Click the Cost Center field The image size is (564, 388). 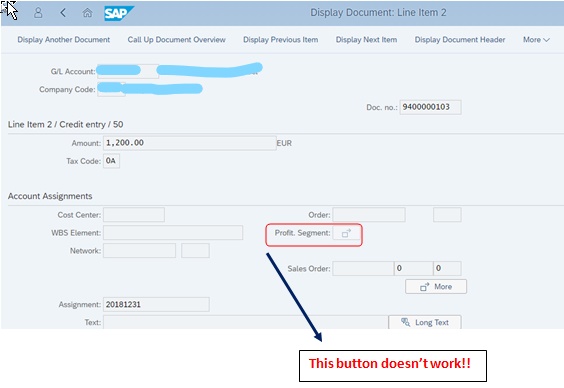click(x=134, y=215)
